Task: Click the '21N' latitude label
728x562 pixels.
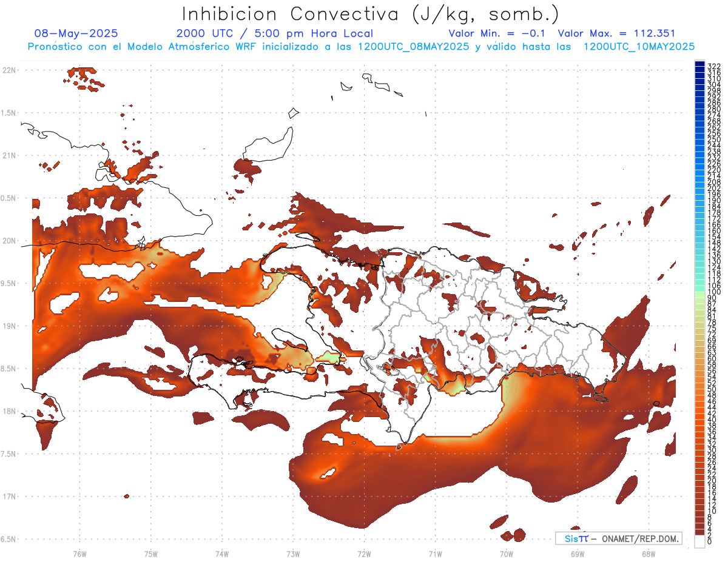Action: [9, 155]
